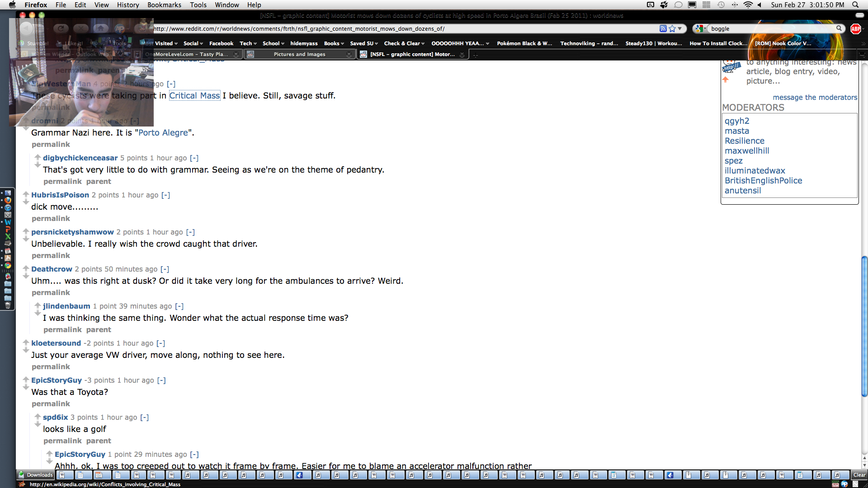Click the search magnifier icon in search box
868x488 pixels.
tap(839, 28)
